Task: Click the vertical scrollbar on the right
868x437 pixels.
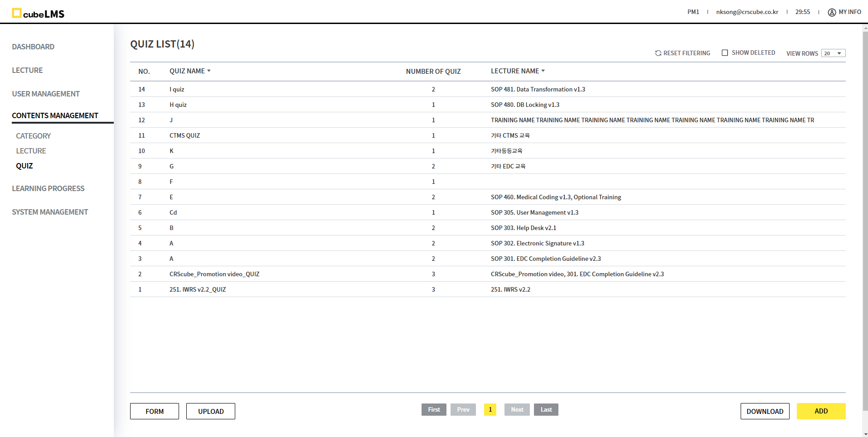Action: 865,217
